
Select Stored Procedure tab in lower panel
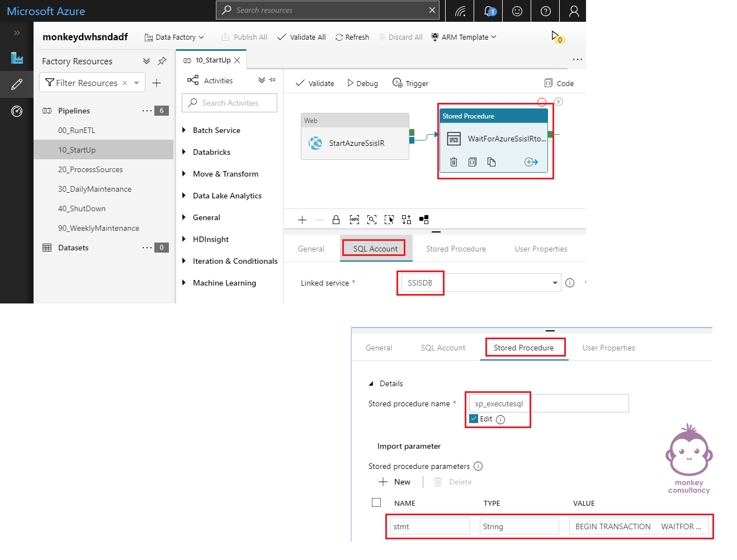pos(523,348)
